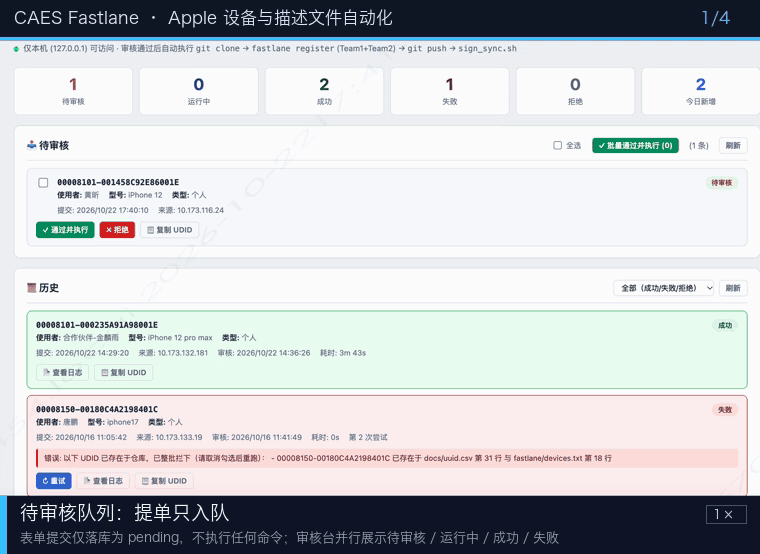Select UDID text 00008101-001458C92E86001E
760x554 pixels.
click(118, 182)
